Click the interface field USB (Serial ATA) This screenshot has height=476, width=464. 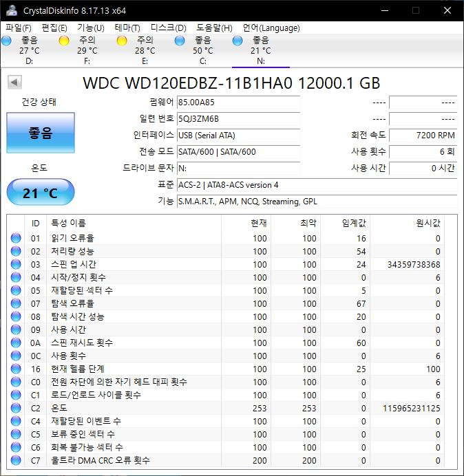238,136
